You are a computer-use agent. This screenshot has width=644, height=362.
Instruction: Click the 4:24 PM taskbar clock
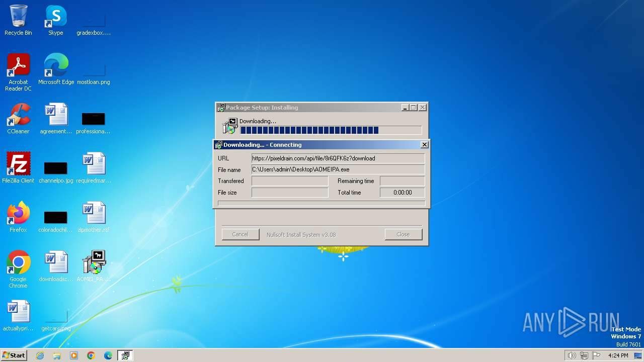pos(618,355)
